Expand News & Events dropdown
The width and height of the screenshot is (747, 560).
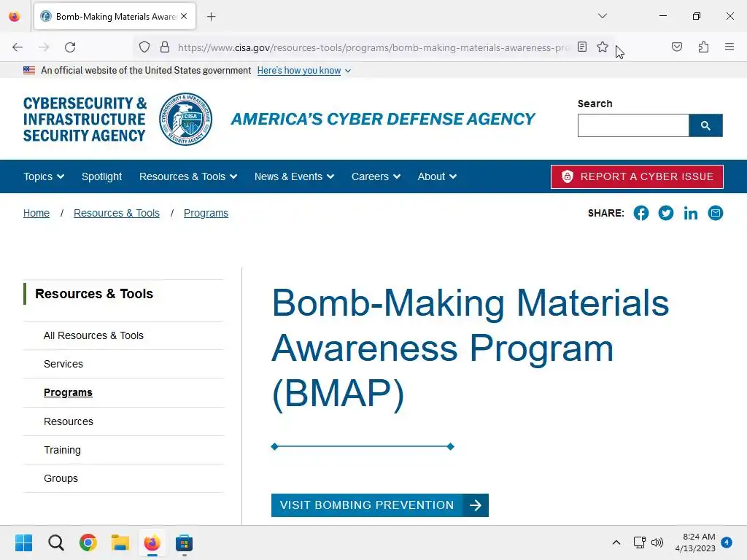[x=295, y=176]
